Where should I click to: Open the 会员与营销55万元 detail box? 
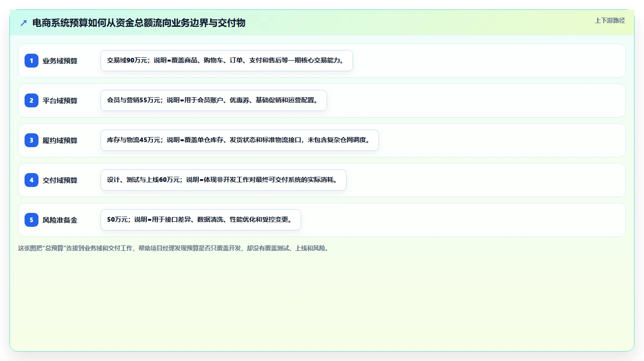pyautogui.click(x=214, y=100)
